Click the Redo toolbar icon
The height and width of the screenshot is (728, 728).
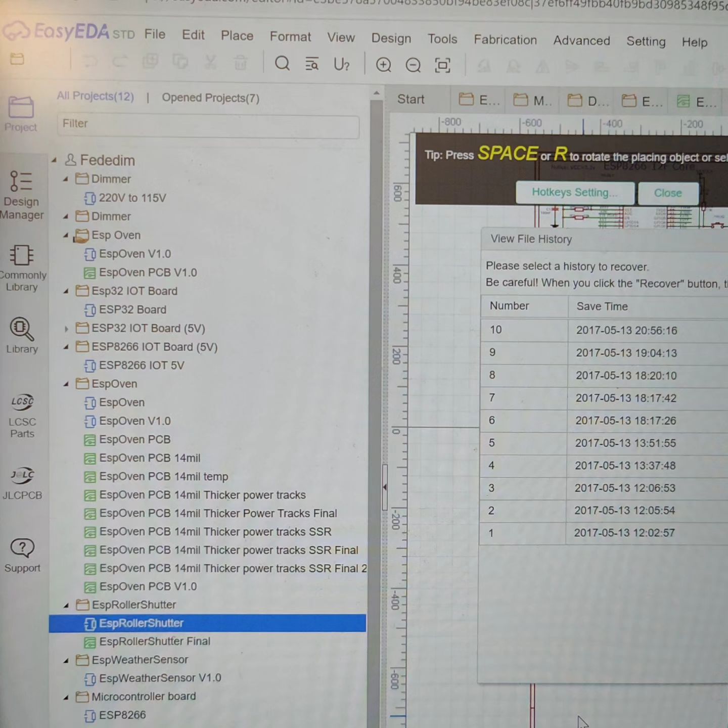point(120,62)
